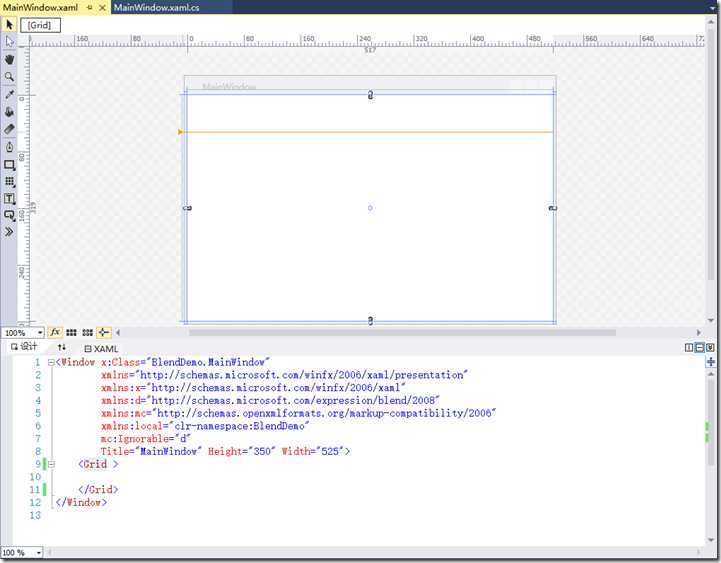Open the MainWindow.xaml.cs tab
This screenshot has height=563, width=721.
click(156, 7)
